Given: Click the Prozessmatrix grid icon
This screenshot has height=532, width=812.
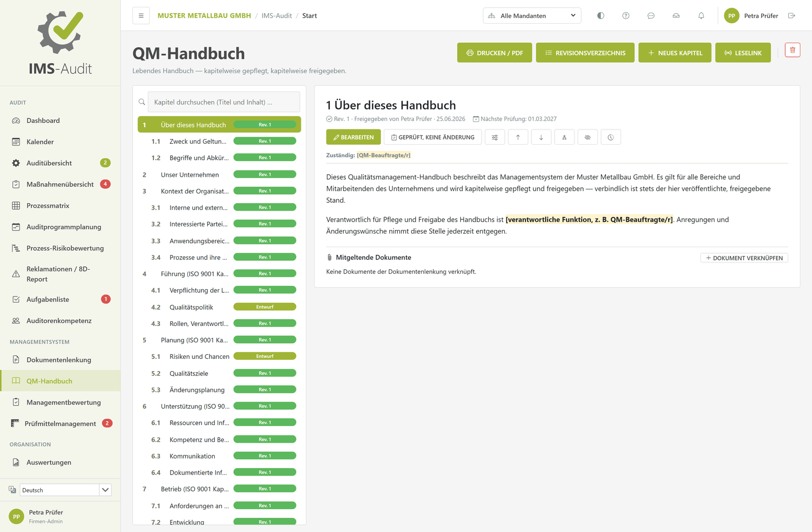Looking at the screenshot, I should click(16, 206).
